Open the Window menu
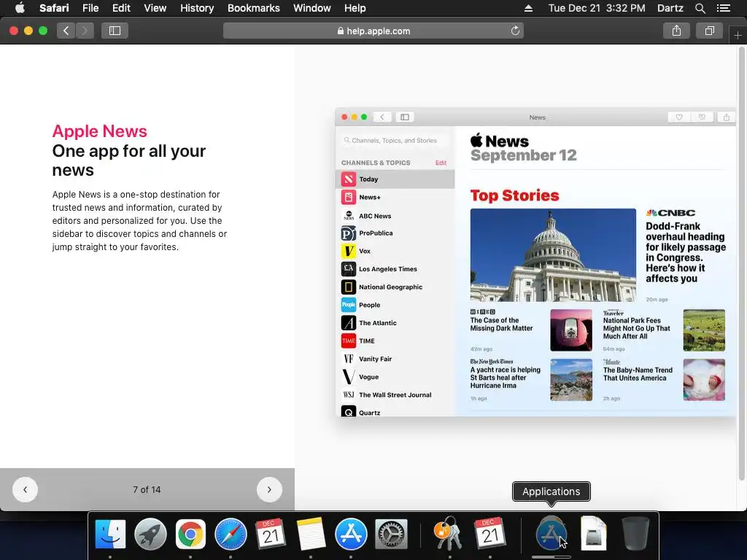 [x=311, y=8]
